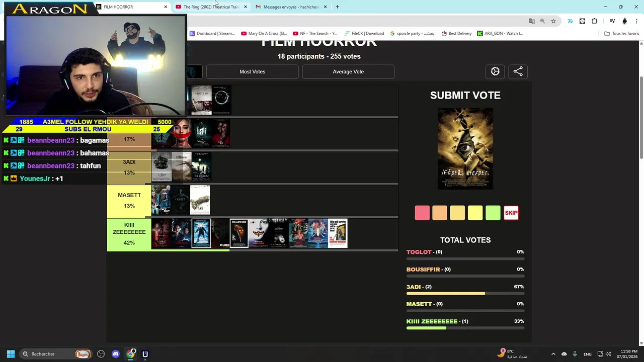Open the tier list settings gear
The width and height of the screenshot is (644, 362).
(495, 71)
